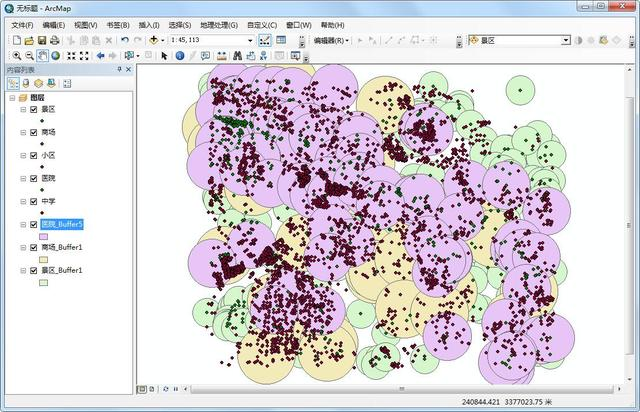The width and height of the screenshot is (640, 412).
Task: Open the Go To XY tool
Action: click(263, 56)
